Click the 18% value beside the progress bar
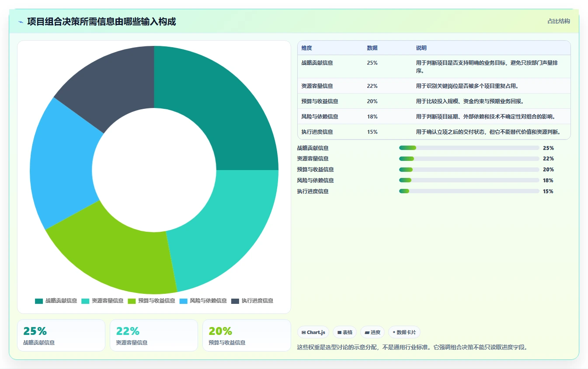The height and width of the screenshot is (369, 588). pyautogui.click(x=548, y=181)
